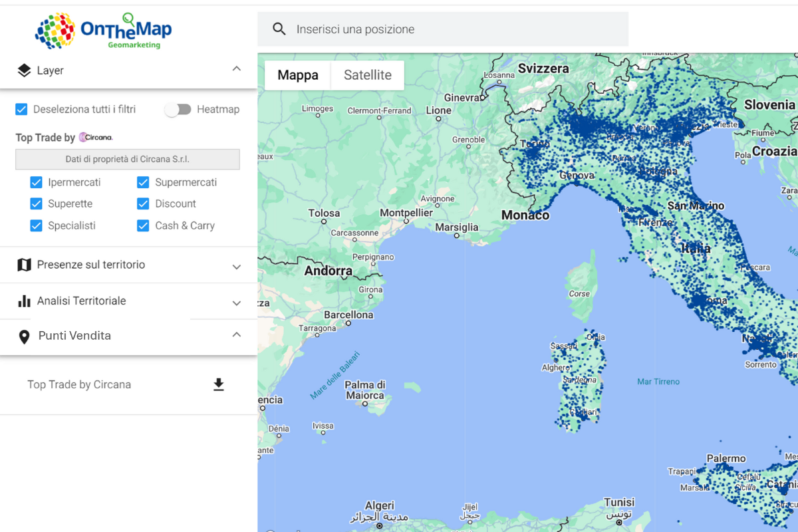
Task: Enable the Heatmap toggle switch
Action: 178,109
